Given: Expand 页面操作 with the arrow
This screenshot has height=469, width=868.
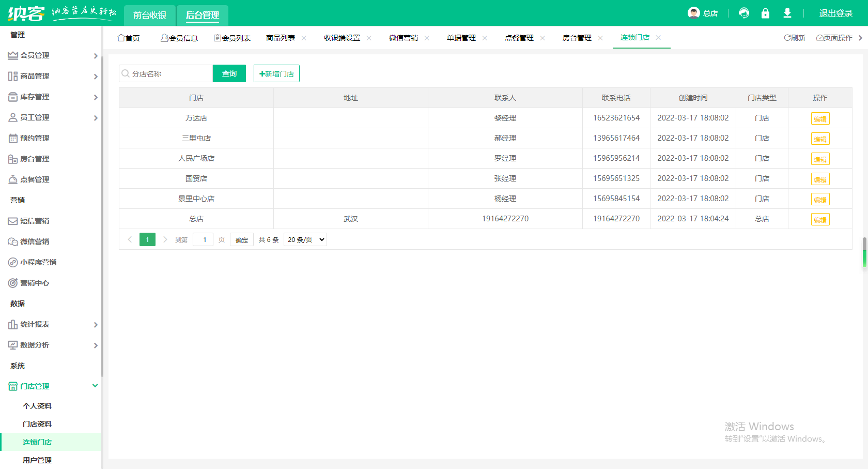Looking at the screenshot, I should (859, 37).
